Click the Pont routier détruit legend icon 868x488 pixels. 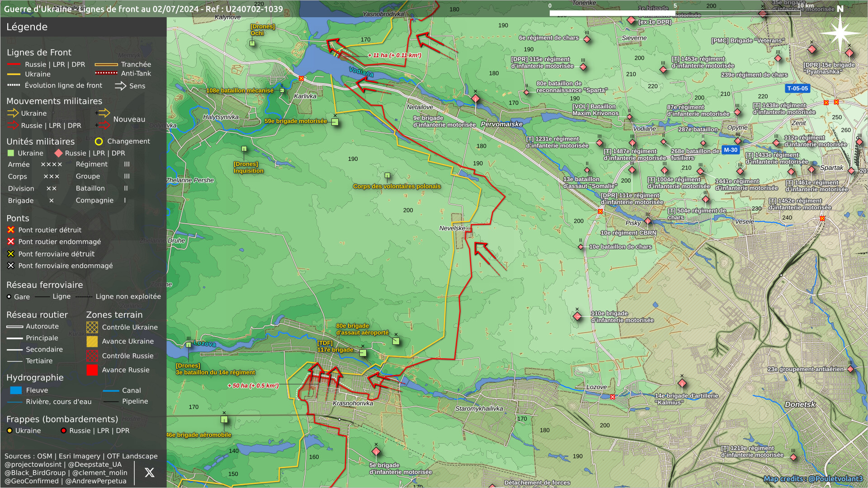tap(11, 230)
